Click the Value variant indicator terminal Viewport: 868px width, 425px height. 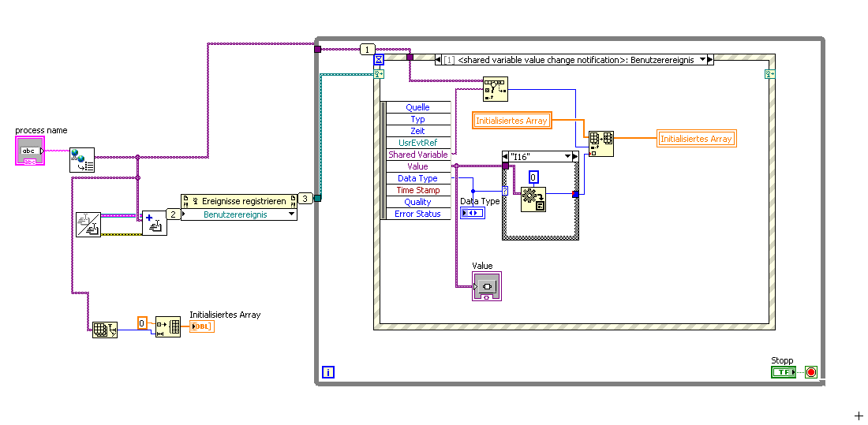point(487,286)
